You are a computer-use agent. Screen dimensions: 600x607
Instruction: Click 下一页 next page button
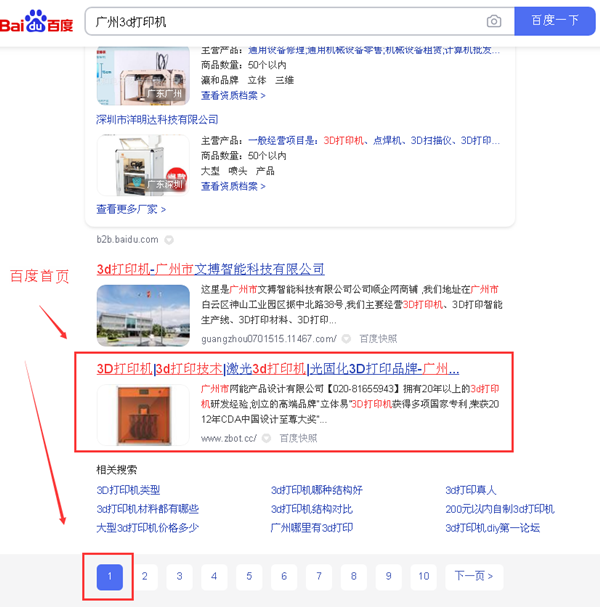point(474,576)
